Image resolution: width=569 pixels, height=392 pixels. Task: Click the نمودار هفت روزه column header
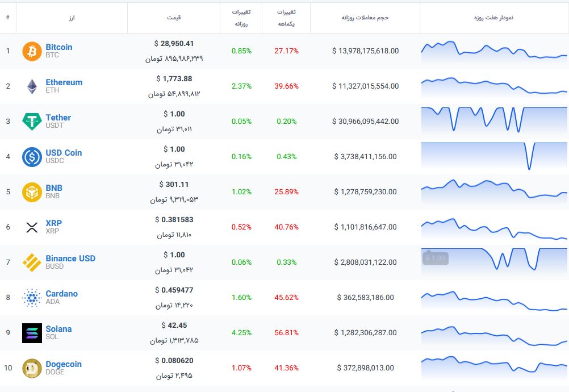[493, 18]
